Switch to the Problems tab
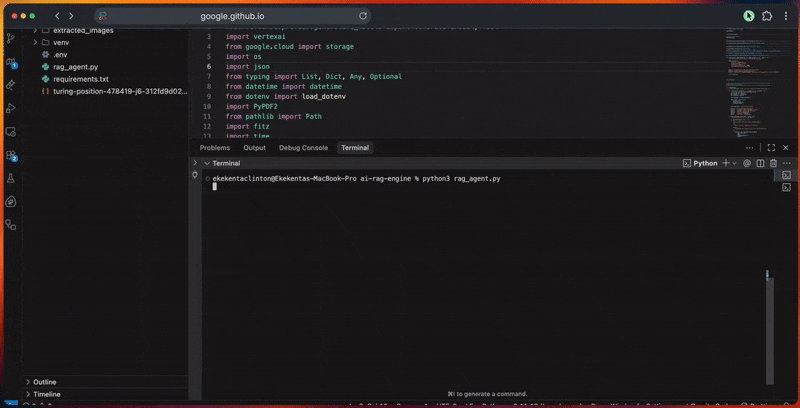This screenshot has height=408, width=800. (x=214, y=147)
